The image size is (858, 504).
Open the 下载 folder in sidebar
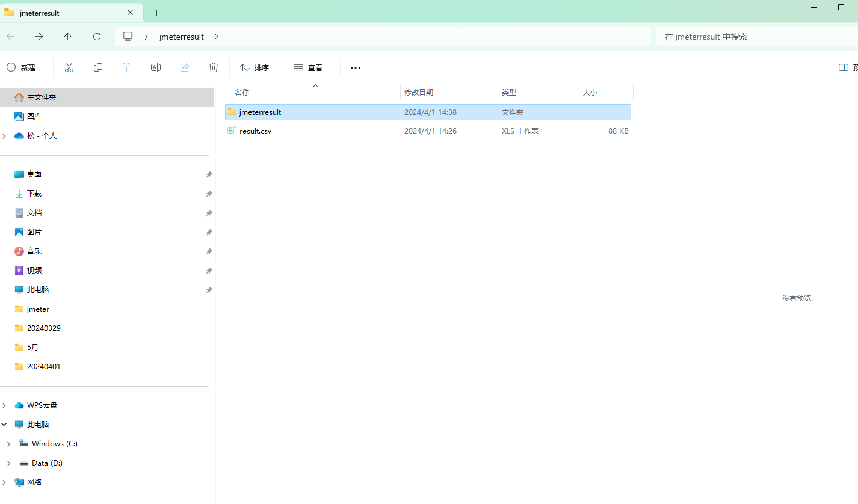pyautogui.click(x=34, y=194)
